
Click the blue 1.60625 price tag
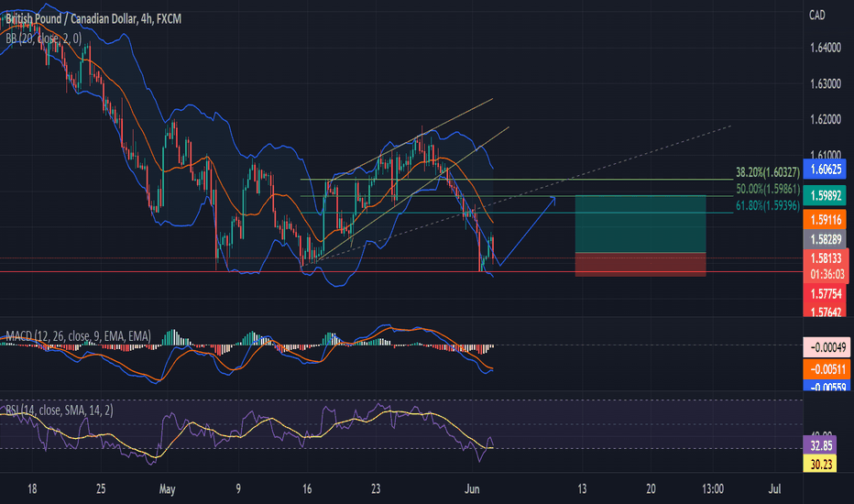pyautogui.click(x=825, y=170)
